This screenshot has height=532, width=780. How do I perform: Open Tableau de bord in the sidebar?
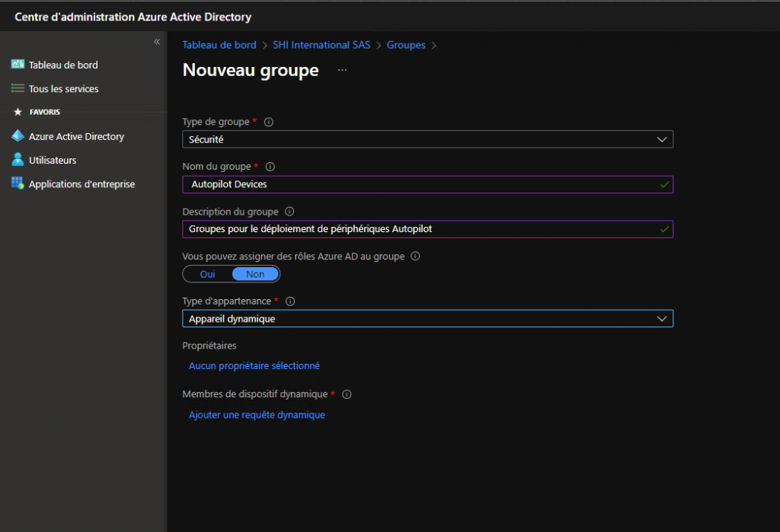pyautogui.click(x=63, y=65)
